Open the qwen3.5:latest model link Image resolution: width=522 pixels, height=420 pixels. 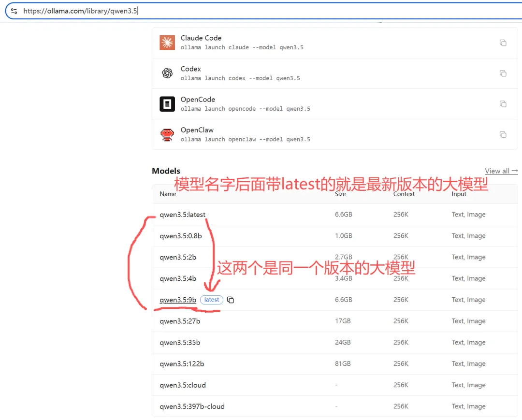[182, 215]
